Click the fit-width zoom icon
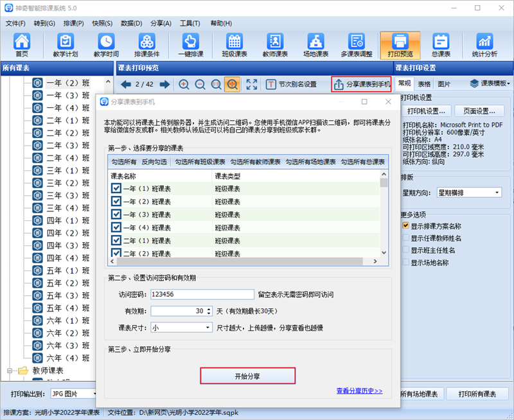Screen dimensions: 514x420 tap(216, 85)
